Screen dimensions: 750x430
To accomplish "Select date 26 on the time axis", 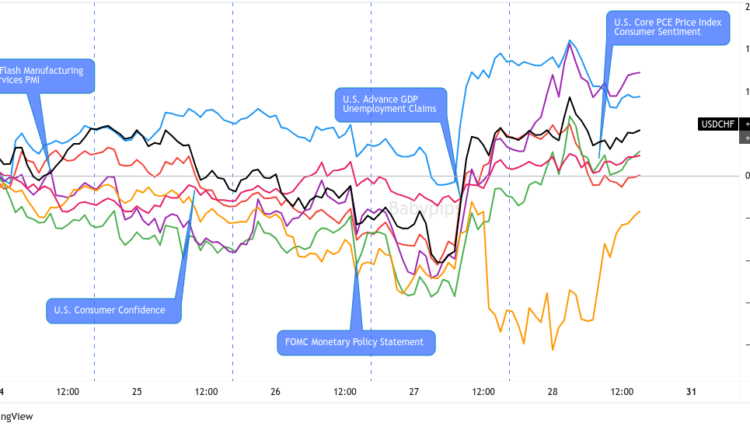I will pyautogui.click(x=275, y=392).
